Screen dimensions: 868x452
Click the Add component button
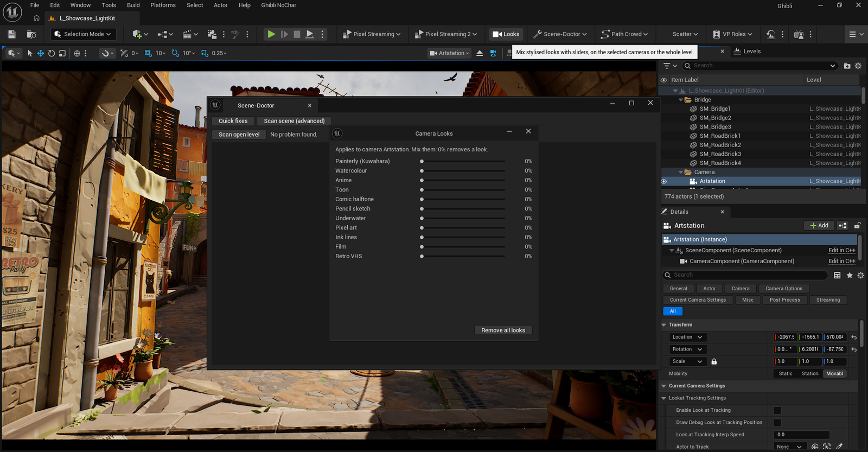(819, 226)
